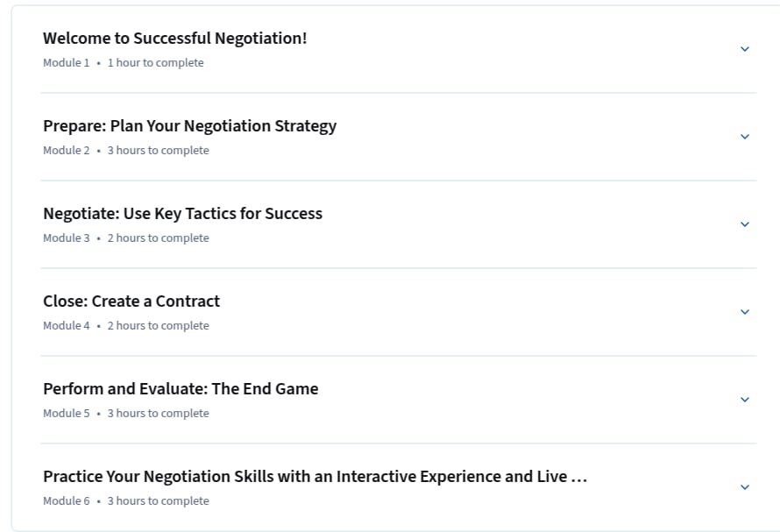Open 'Negotiate: Use Key Tactics for Success' heading
This screenshot has width=780, height=532.
(182, 214)
